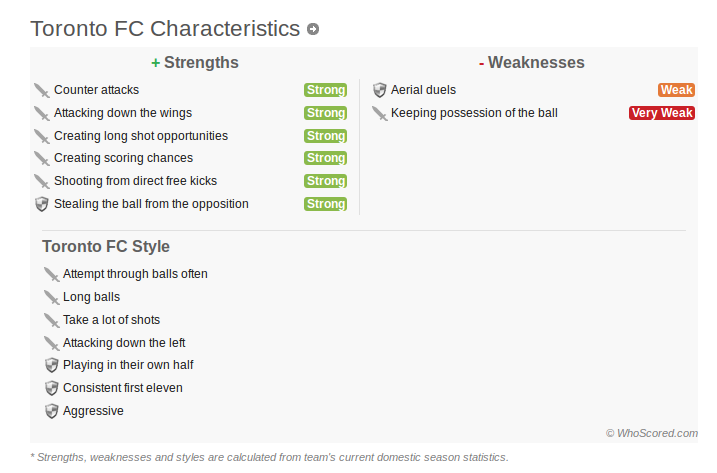Click shield icon beside Aggressive style
The height and width of the screenshot is (473, 717).
[x=52, y=411]
